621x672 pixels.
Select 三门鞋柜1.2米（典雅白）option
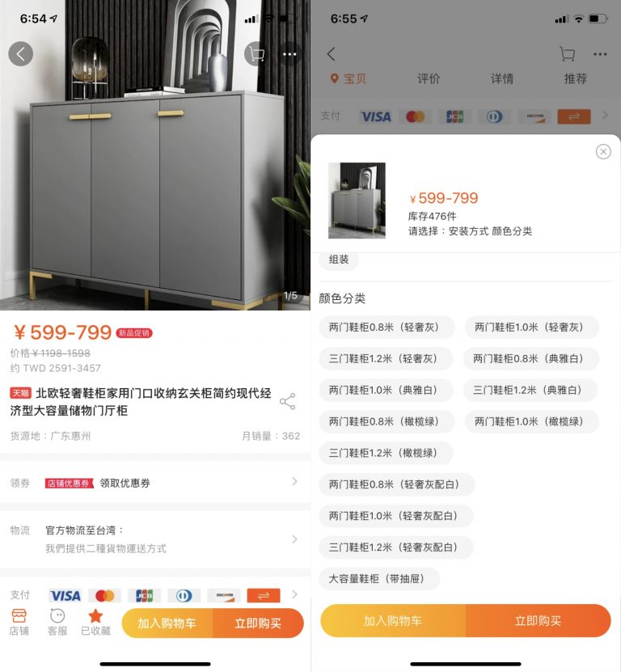pos(530,390)
